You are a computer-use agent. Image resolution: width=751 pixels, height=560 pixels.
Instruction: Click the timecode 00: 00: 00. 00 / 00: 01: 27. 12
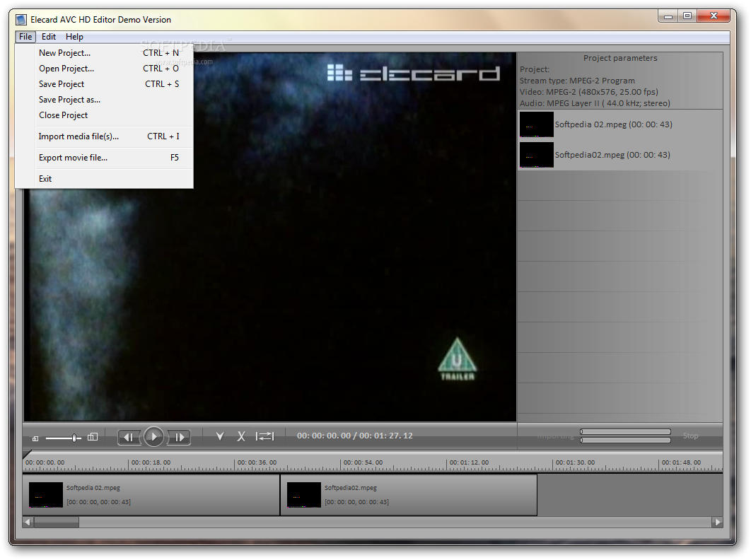coord(354,436)
